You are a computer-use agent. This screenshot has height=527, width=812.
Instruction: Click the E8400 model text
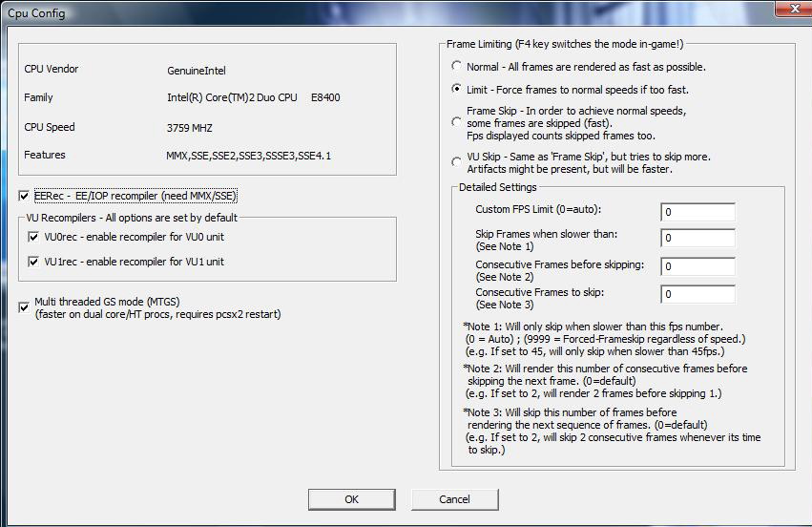click(325, 98)
